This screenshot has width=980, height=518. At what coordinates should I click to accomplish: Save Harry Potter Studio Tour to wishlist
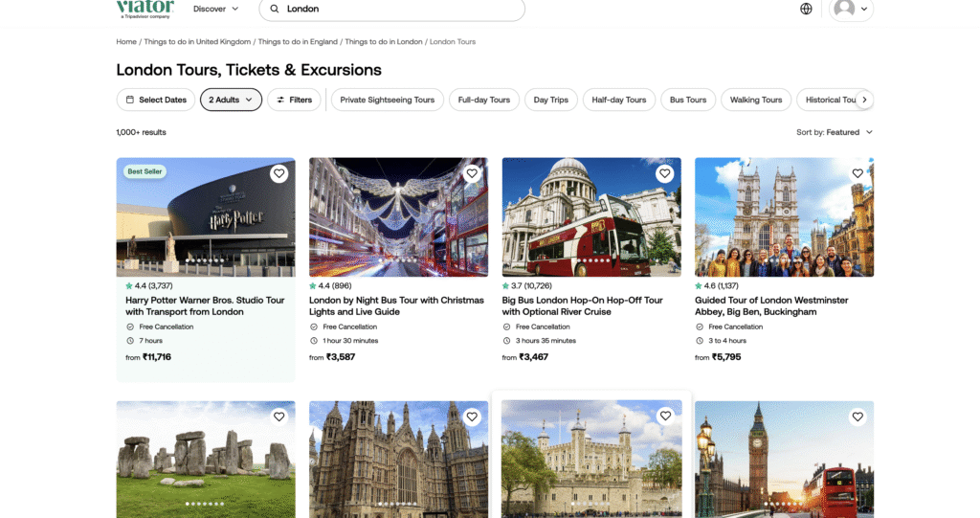click(278, 173)
